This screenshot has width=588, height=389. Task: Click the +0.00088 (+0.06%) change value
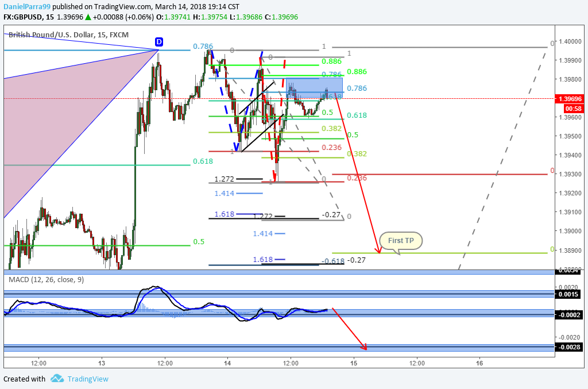click(123, 17)
